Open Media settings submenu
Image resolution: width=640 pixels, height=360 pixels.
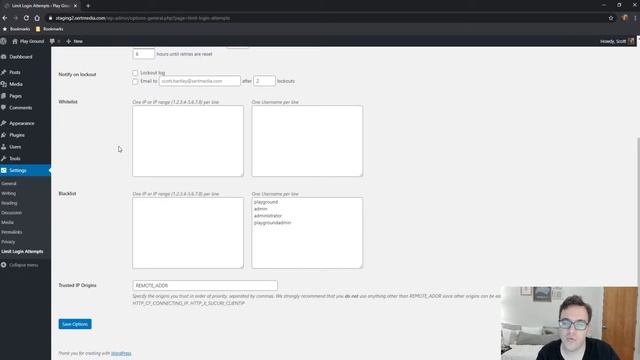click(x=7, y=222)
